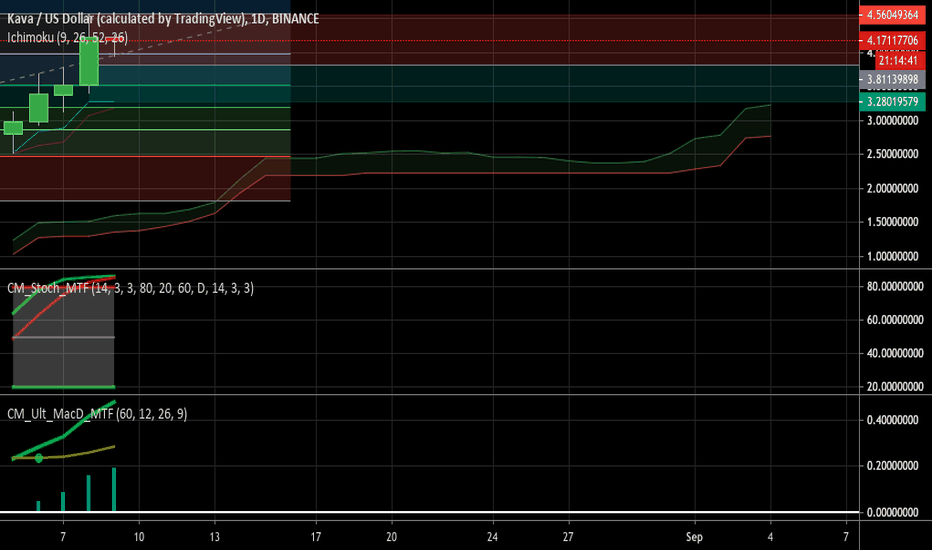Click the 21:14:41 countdown label
The width and height of the screenshot is (932, 550).
[899, 61]
